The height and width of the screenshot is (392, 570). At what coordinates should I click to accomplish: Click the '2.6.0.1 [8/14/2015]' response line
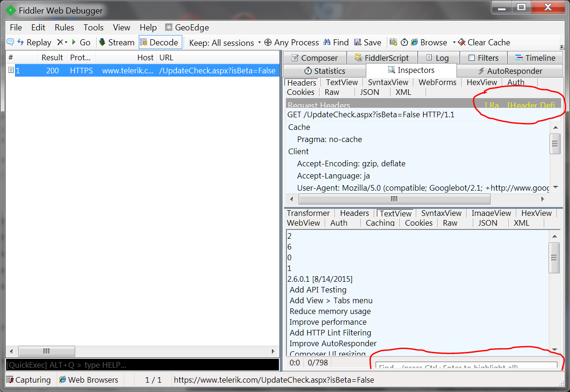coord(320,279)
